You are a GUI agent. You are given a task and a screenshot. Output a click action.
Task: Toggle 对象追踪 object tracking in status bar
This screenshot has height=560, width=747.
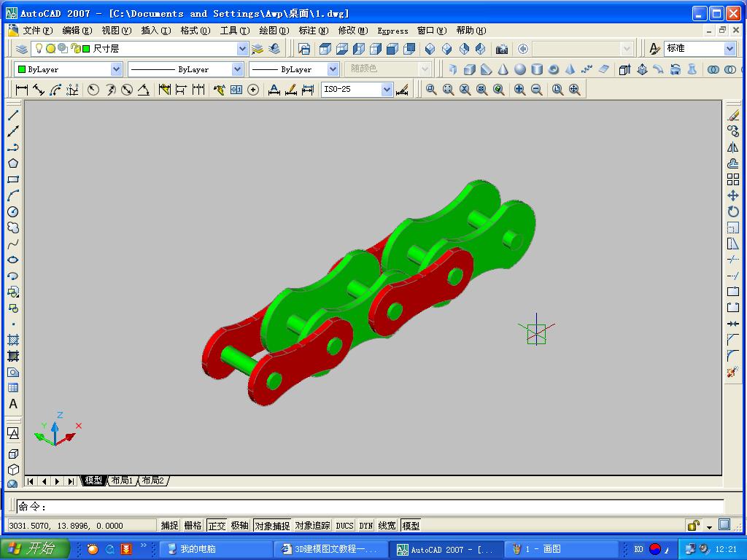pos(312,525)
